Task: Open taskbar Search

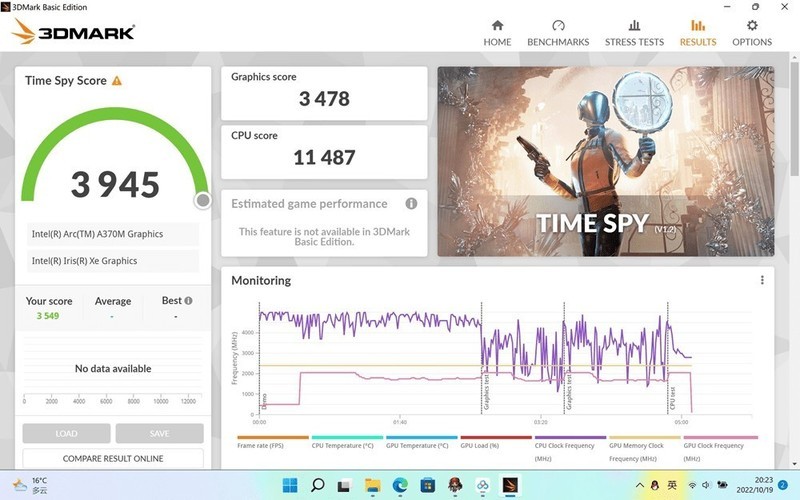Action: click(x=317, y=485)
